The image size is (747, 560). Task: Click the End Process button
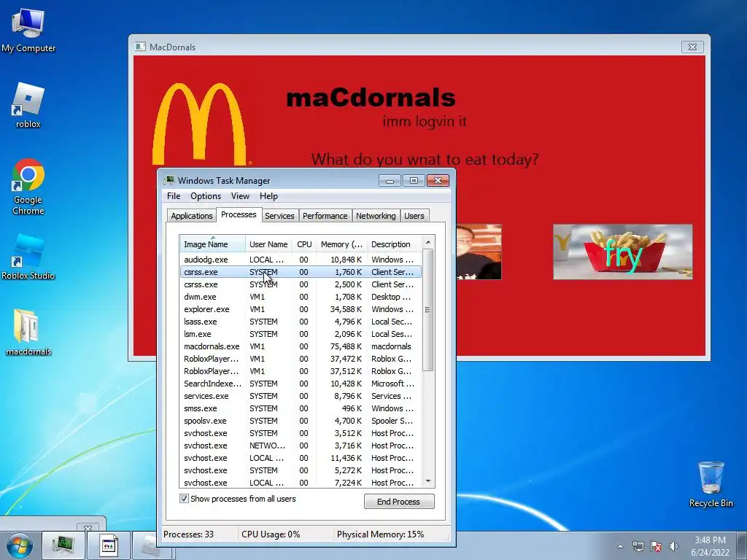point(399,502)
